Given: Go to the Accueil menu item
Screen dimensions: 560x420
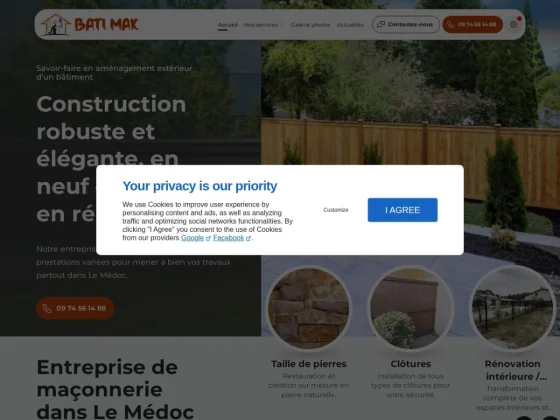Looking at the screenshot, I should coord(228,25).
